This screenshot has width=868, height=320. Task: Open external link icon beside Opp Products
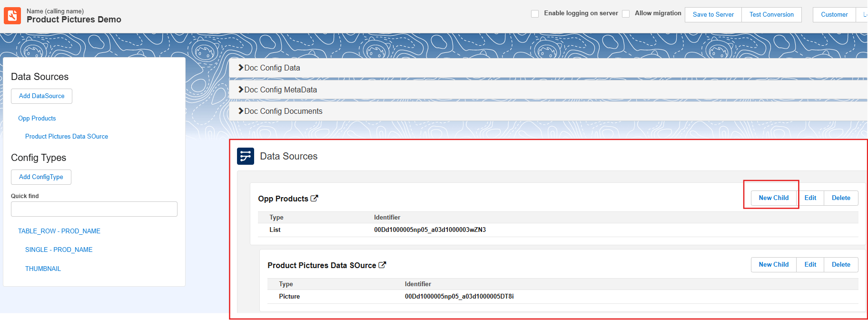pyautogui.click(x=314, y=199)
